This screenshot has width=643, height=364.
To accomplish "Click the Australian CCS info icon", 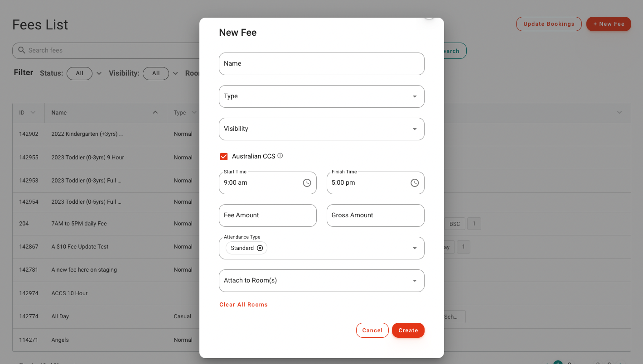I will tap(280, 156).
